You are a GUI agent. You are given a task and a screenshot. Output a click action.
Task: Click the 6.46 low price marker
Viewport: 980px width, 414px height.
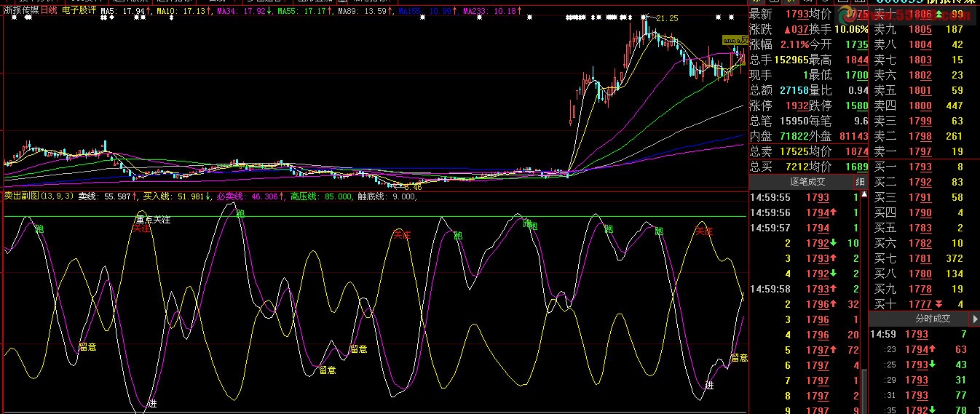(x=412, y=186)
